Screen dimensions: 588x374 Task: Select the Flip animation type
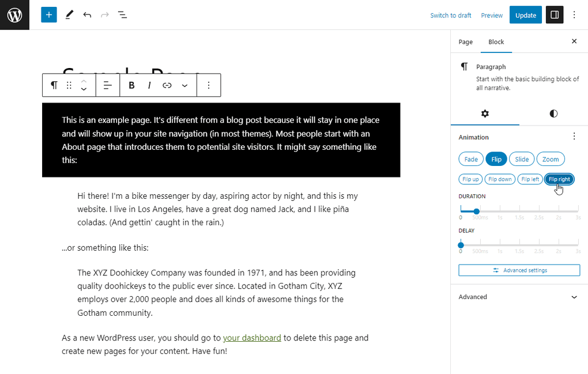tap(496, 159)
